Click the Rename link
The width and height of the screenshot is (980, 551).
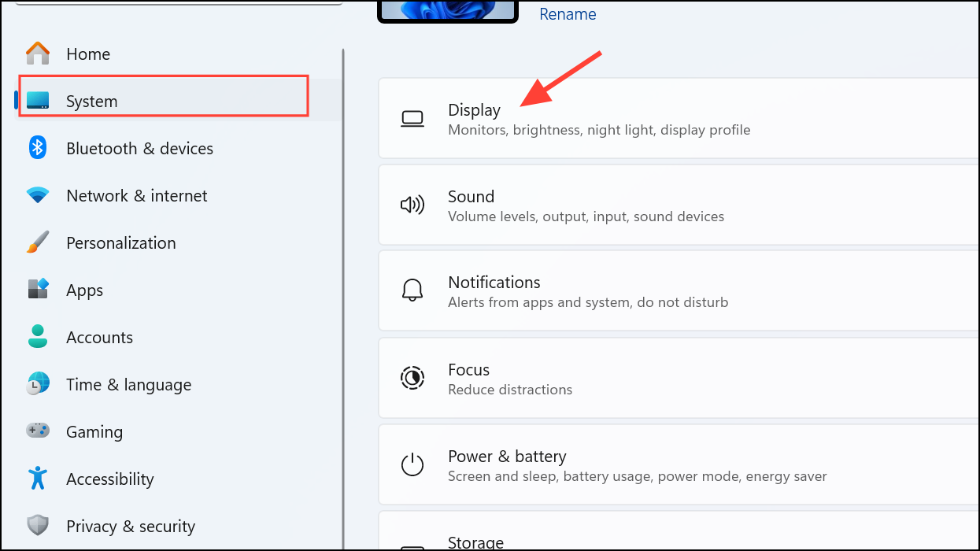[567, 13]
